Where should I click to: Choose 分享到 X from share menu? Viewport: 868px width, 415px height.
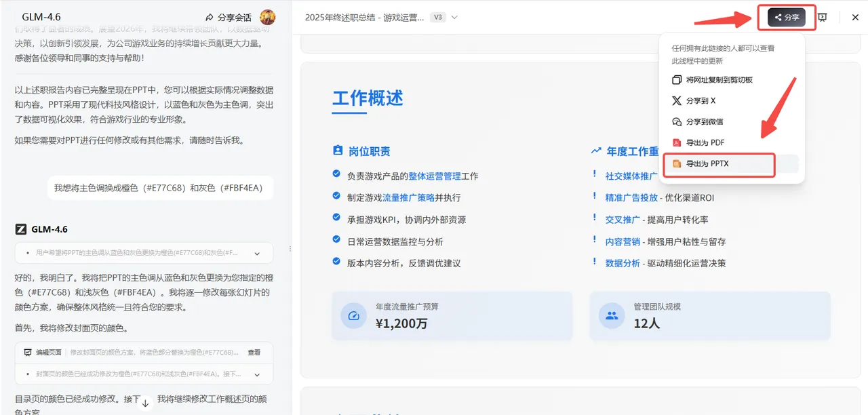tap(732, 101)
